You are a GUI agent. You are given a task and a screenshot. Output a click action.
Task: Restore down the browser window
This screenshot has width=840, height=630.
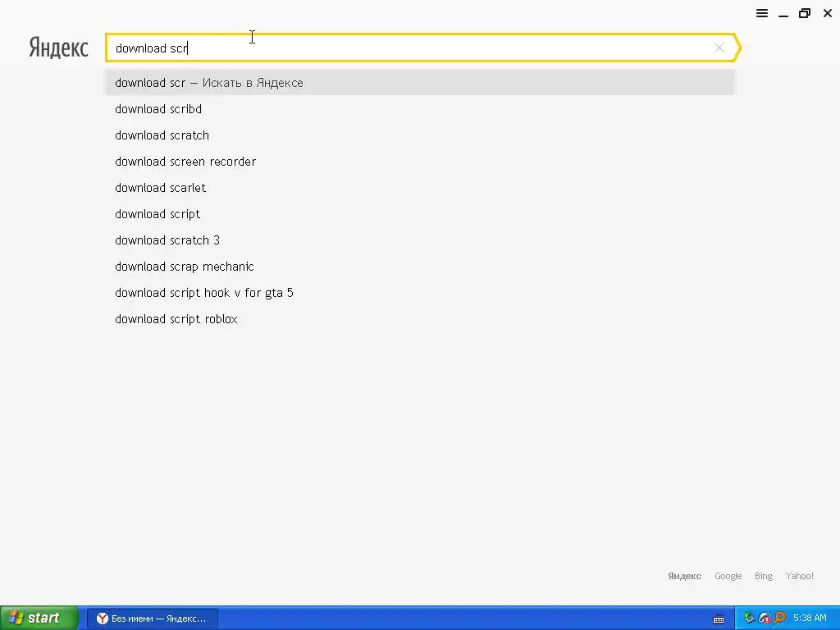(805, 13)
